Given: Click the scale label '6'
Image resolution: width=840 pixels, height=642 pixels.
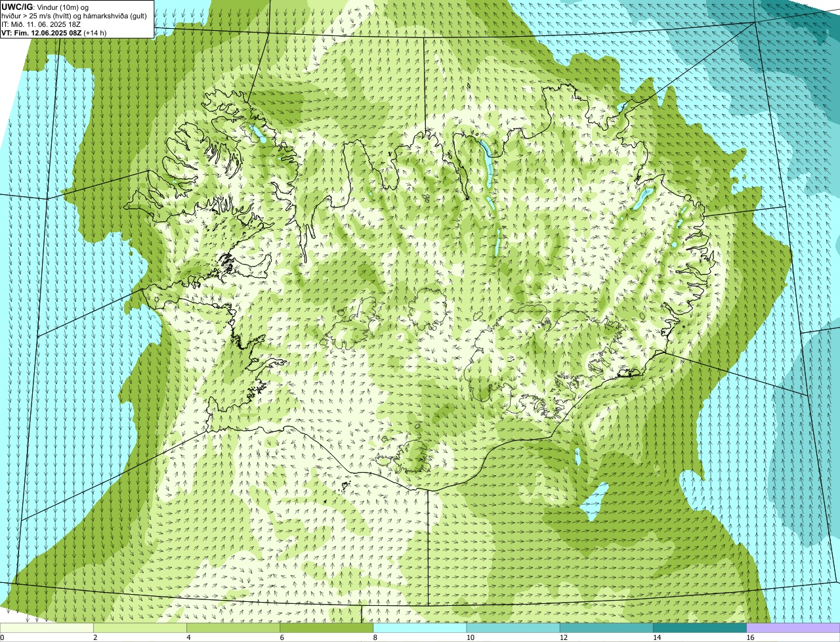Looking at the screenshot, I should click(282, 637).
